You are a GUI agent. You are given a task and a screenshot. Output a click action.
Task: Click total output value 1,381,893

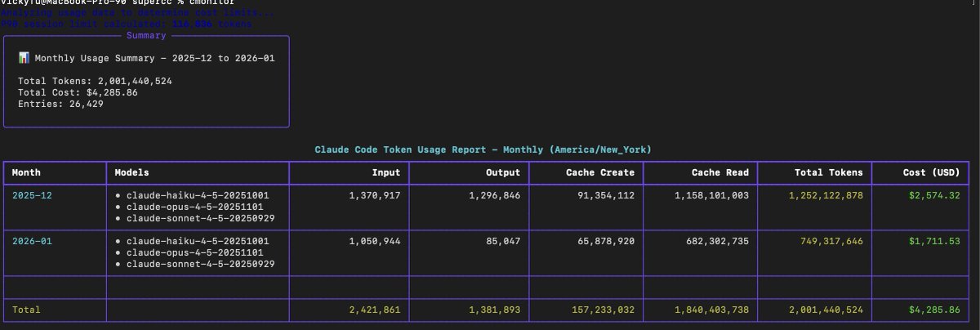(495, 310)
